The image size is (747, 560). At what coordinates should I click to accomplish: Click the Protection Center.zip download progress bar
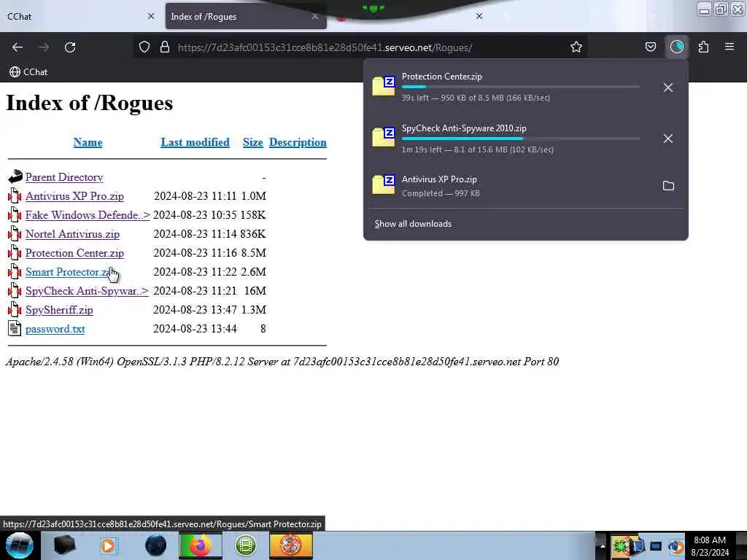(x=521, y=87)
